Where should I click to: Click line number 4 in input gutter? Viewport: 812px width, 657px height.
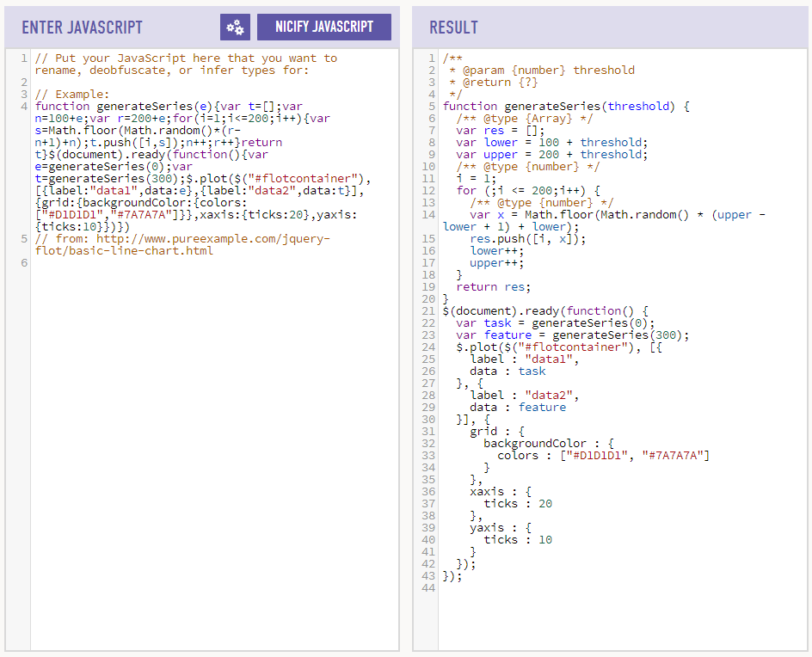[x=24, y=106]
